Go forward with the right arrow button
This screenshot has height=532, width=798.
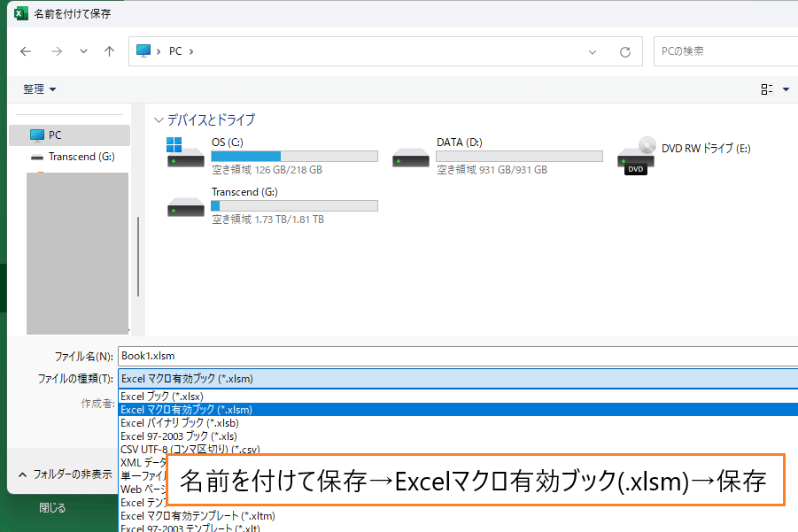pos(57,51)
